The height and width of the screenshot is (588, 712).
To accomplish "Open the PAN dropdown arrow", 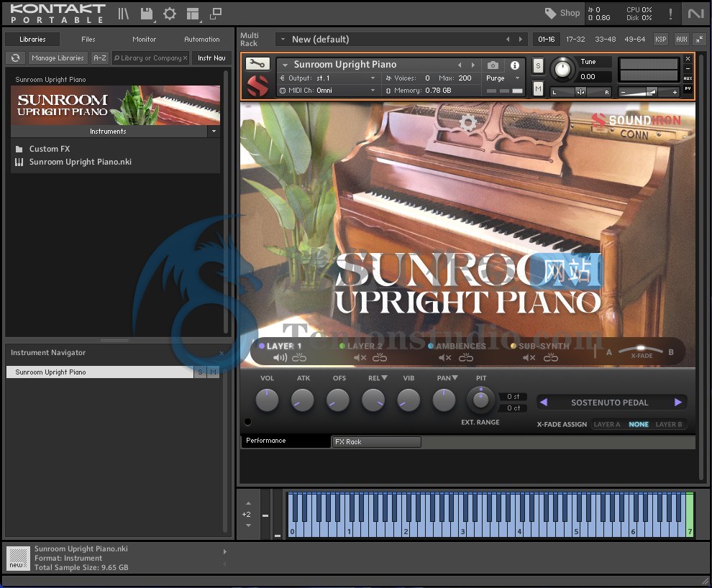I will tap(455, 377).
